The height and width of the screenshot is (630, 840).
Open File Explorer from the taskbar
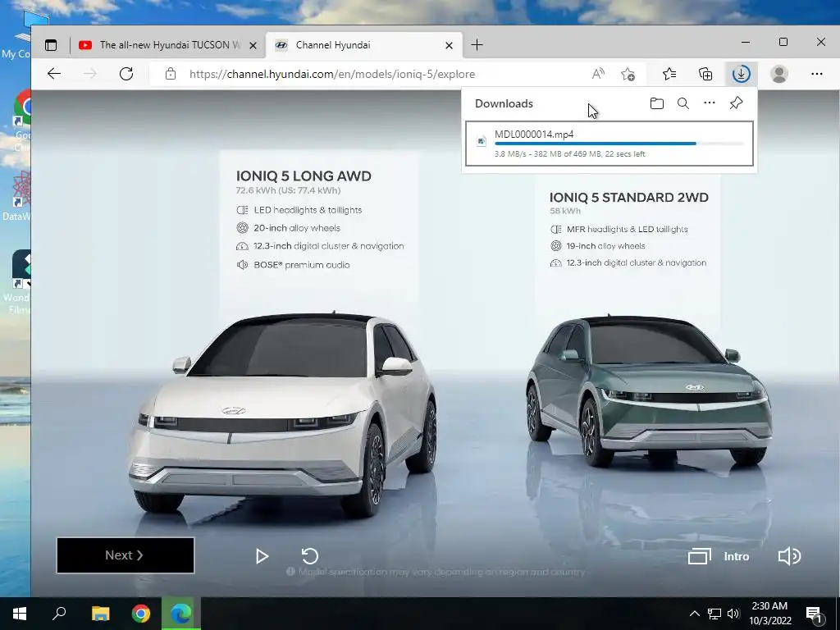(100, 614)
